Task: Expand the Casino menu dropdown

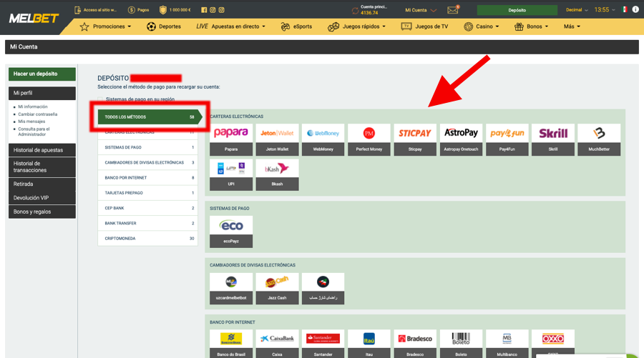Action: 482,26
